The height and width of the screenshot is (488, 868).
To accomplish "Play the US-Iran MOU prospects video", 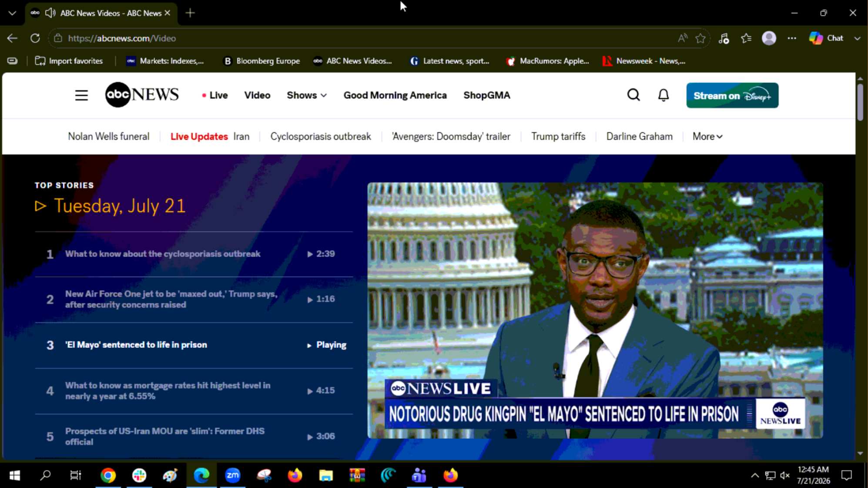I will coord(194,436).
